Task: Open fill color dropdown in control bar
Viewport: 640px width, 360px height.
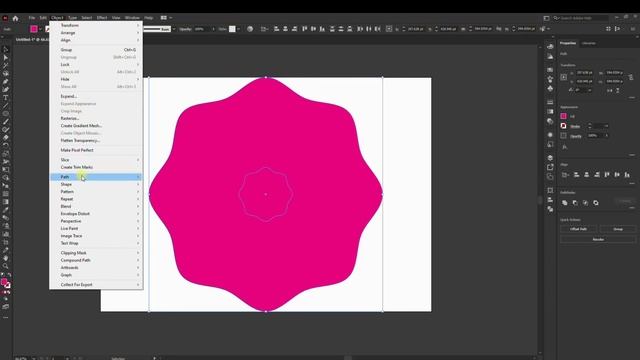Action: point(40,29)
